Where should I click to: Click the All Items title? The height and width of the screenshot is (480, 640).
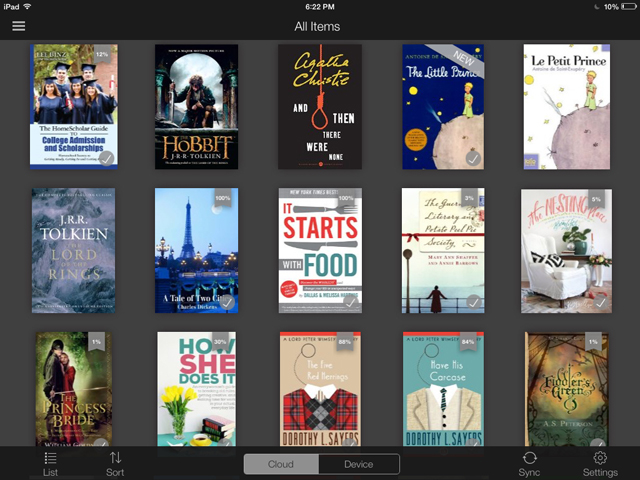[x=317, y=27]
